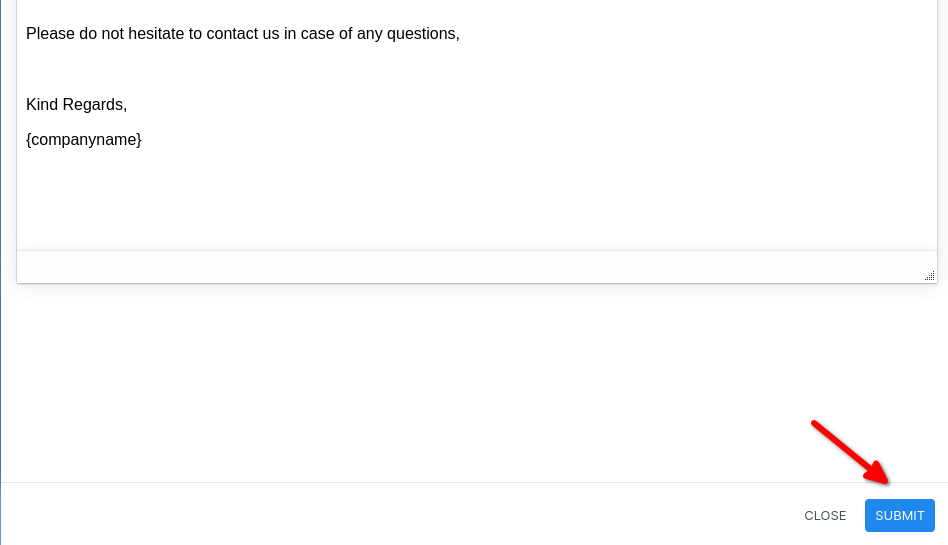Click the word "Please" in the message

click(50, 34)
